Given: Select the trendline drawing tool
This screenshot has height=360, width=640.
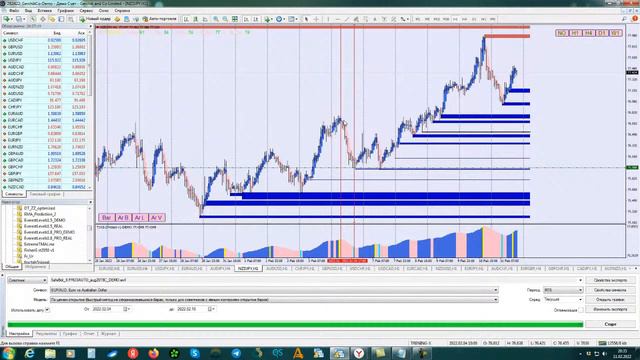Looking at the screenshot, I should (x=347, y=19).
